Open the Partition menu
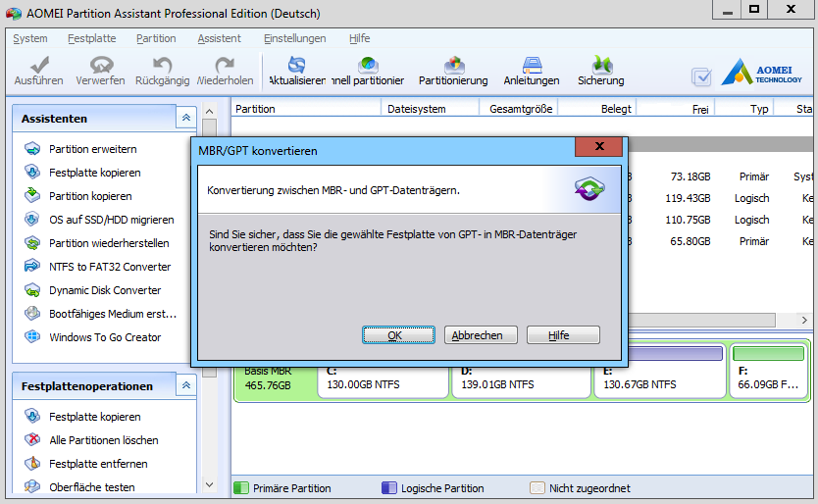This screenshot has height=504, width=818. coord(156,38)
